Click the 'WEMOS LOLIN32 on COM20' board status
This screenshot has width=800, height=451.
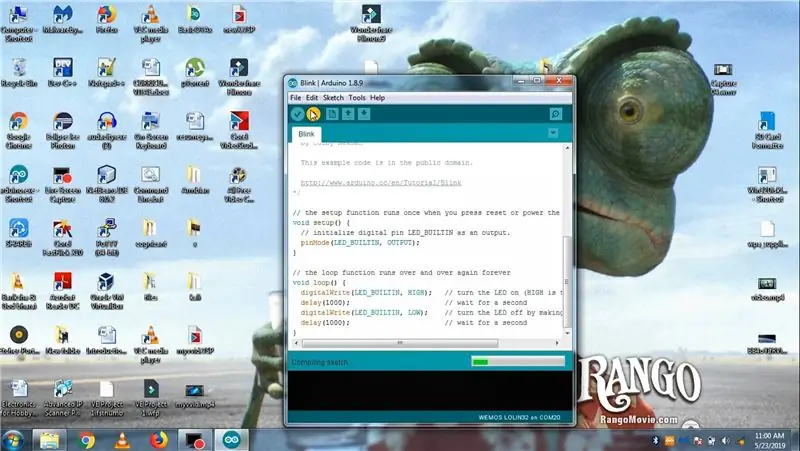pyautogui.click(x=519, y=417)
